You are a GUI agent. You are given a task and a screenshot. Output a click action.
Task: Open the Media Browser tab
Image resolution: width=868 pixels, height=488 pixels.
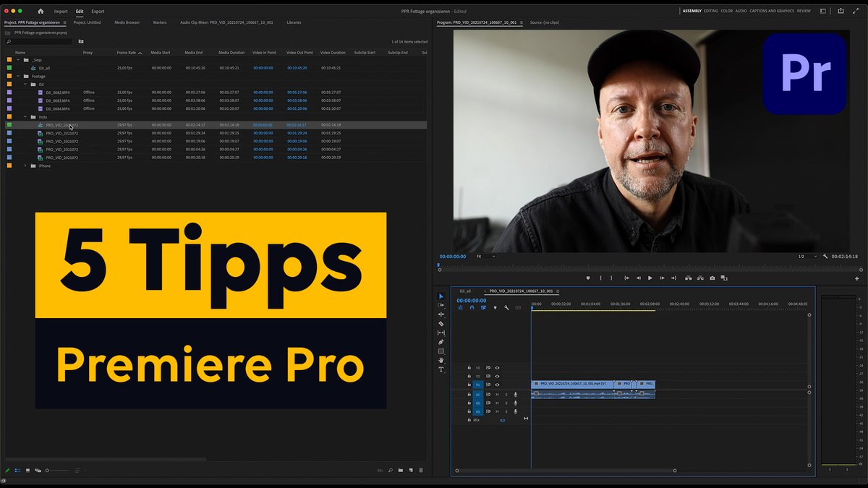point(127,22)
